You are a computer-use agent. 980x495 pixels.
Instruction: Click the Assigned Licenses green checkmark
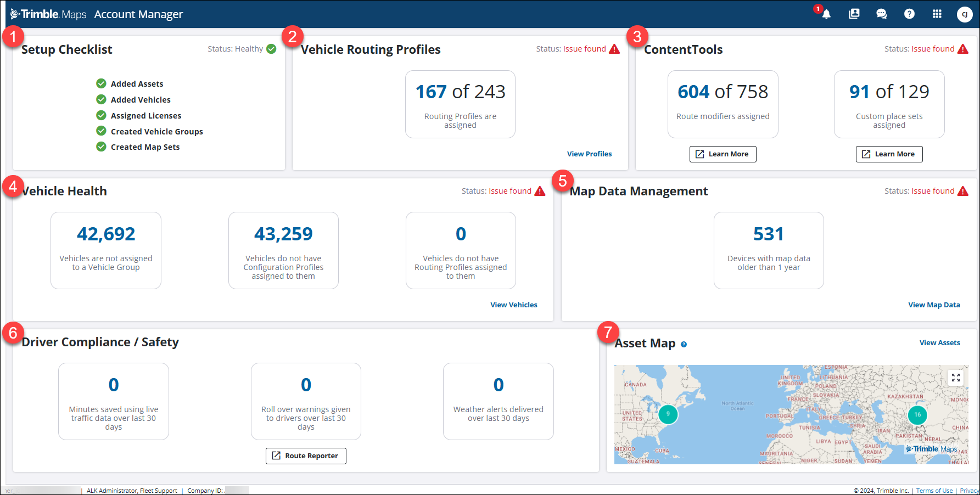click(x=101, y=115)
